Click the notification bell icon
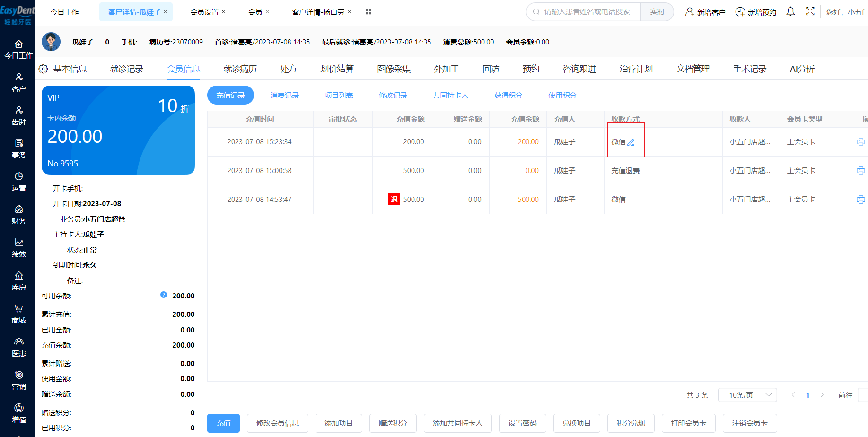This screenshot has width=868, height=437. point(790,11)
